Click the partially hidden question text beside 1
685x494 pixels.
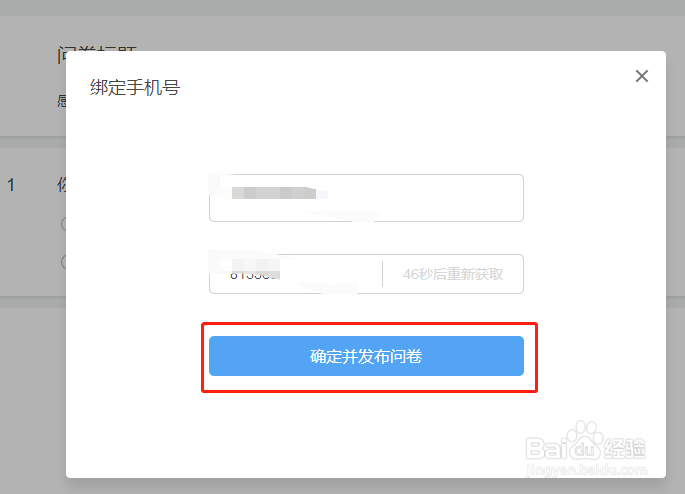point(62,185)
